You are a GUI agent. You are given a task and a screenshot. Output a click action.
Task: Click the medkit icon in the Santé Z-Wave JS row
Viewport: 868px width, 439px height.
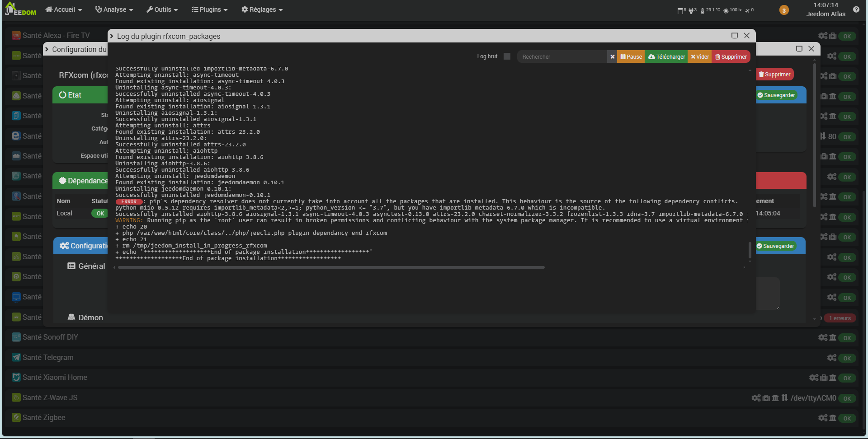(x=766, y=398)
